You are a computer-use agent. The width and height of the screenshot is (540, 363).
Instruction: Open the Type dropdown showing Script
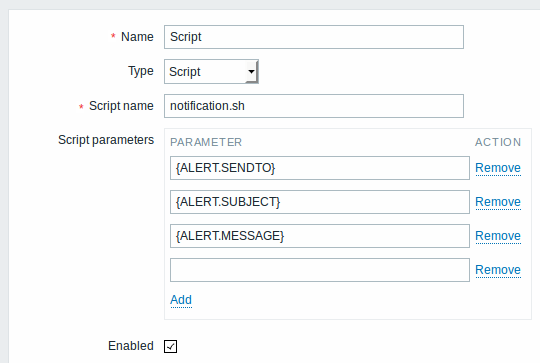point(211,71)
